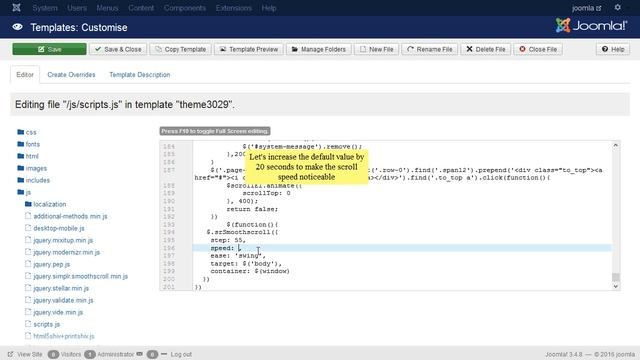Open Template Preview
Image resolution: width=640 pixels, height=360 pixels.
tap(249, 49)
